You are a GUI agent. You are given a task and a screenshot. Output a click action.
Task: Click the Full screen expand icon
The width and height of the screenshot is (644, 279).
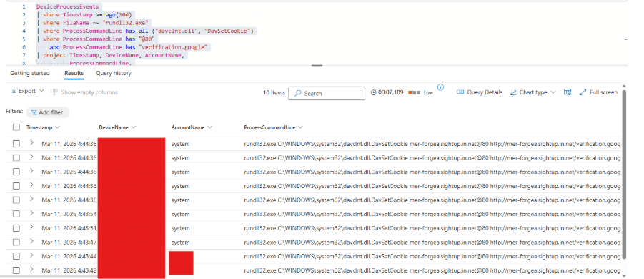583,92
